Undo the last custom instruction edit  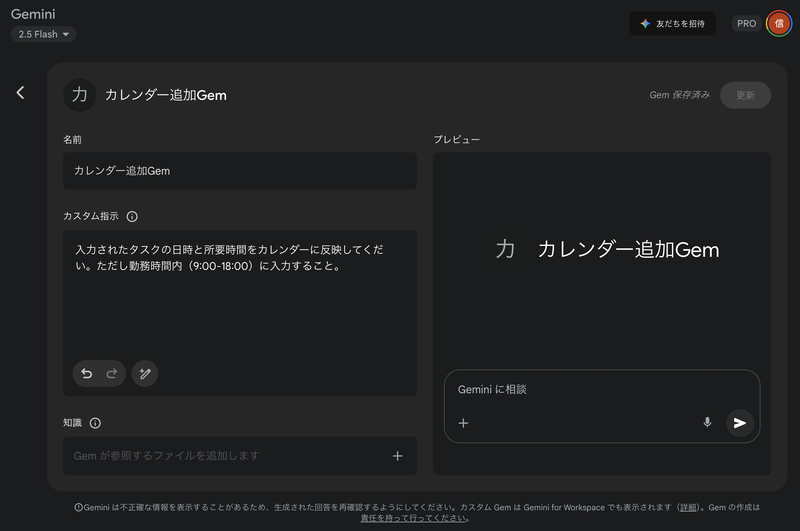pyautogui.click(x=87, y=374)
